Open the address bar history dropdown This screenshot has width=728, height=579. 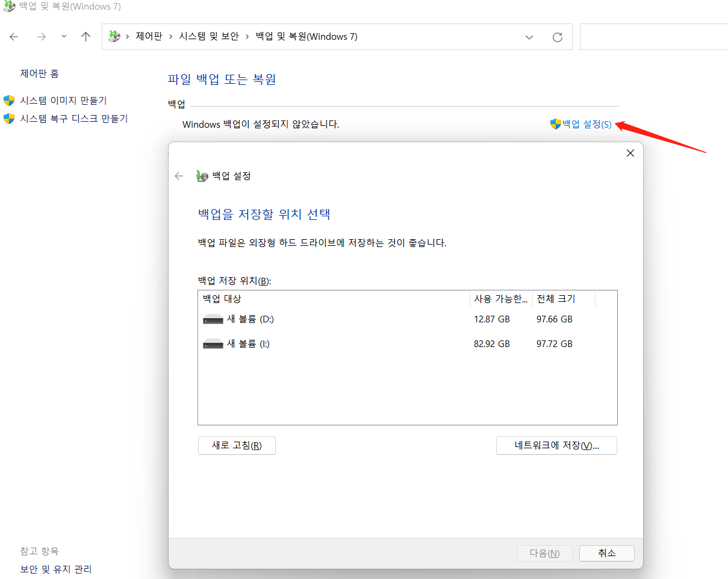[529, 37]
